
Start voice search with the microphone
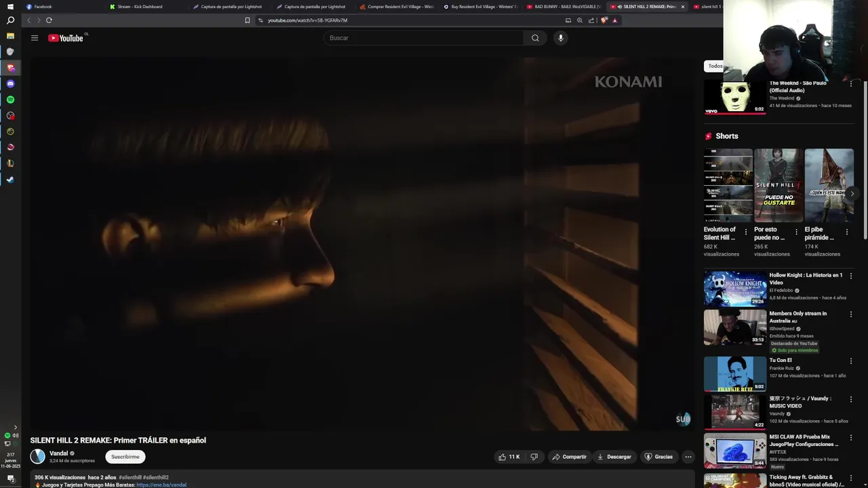(560, 38)
